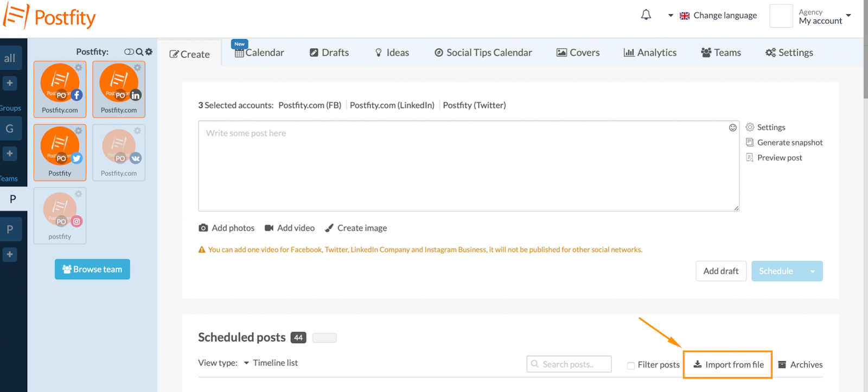
Task: Deselect the Postfity.com LinkedIn account
Action: (x=119, y=89)
